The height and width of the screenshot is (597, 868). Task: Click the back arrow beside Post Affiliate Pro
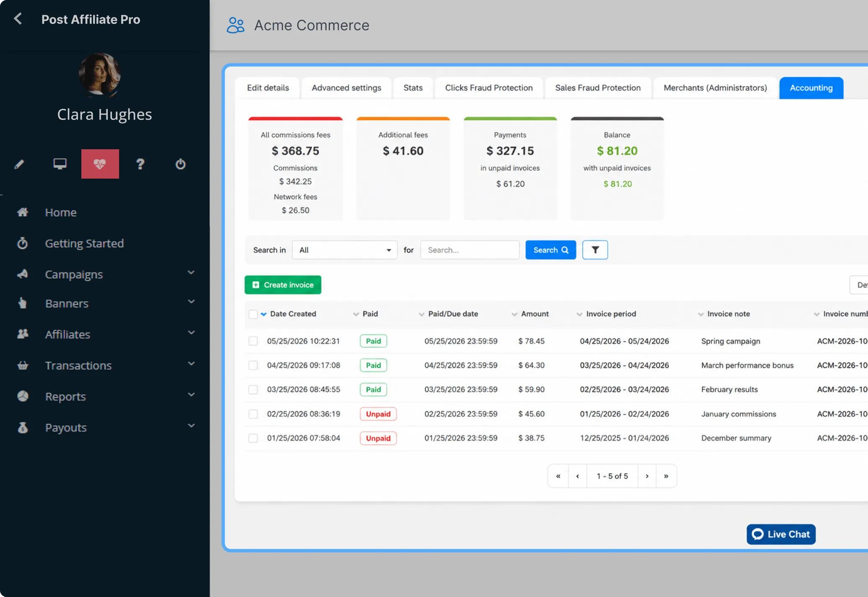pyautogui.click(x=18, y=19)
